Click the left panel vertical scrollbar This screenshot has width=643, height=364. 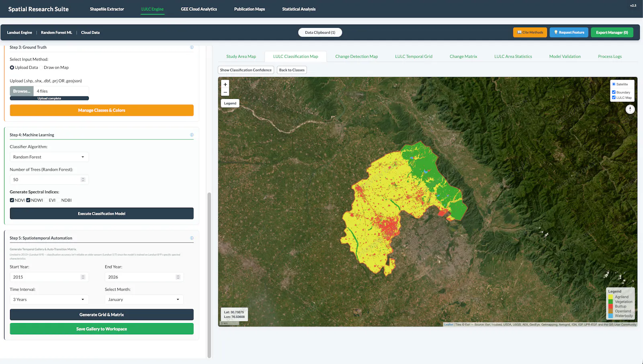[x=209, y=275]
